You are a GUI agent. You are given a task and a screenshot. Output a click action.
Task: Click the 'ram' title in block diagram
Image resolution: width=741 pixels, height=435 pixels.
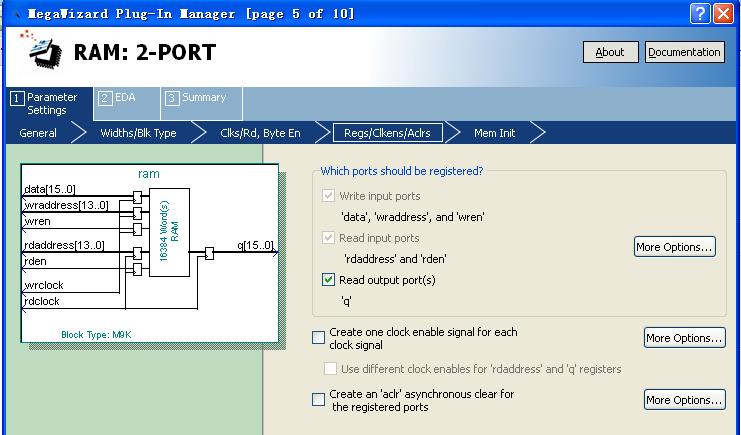pyautogui.click(x=149, y=174)
